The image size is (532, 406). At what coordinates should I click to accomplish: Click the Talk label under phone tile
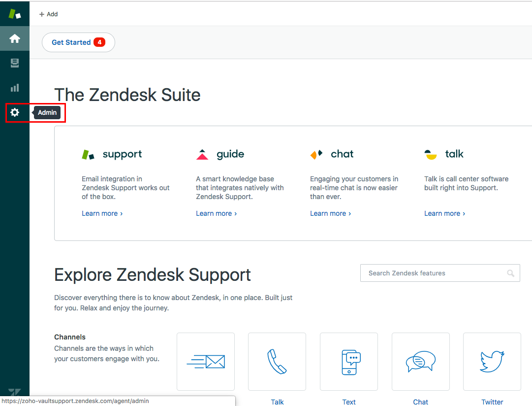point(277,402)
